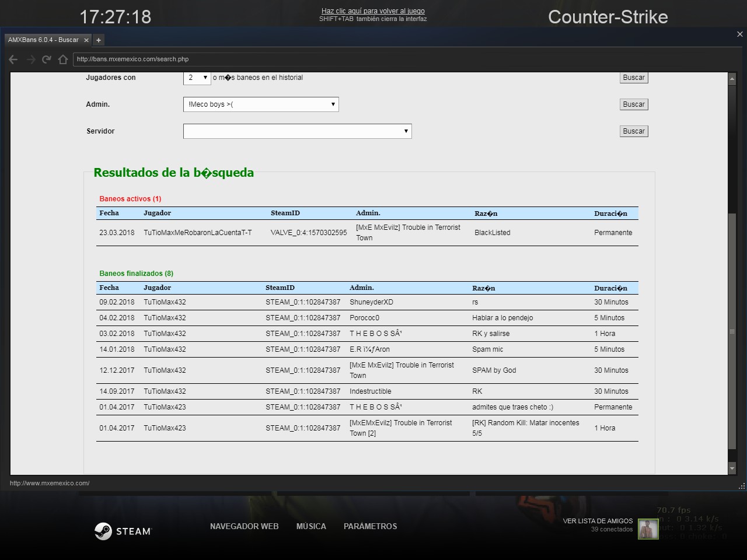Click the Counter-Strike game title
The width and height of the screenshot is (747, 560).
tap(608, 17)
